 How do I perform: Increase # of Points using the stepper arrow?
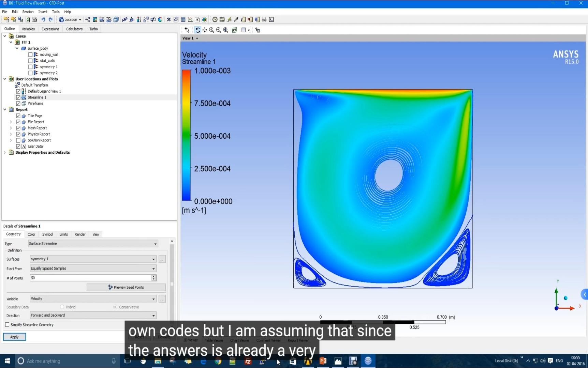click(x=153, y=276)
